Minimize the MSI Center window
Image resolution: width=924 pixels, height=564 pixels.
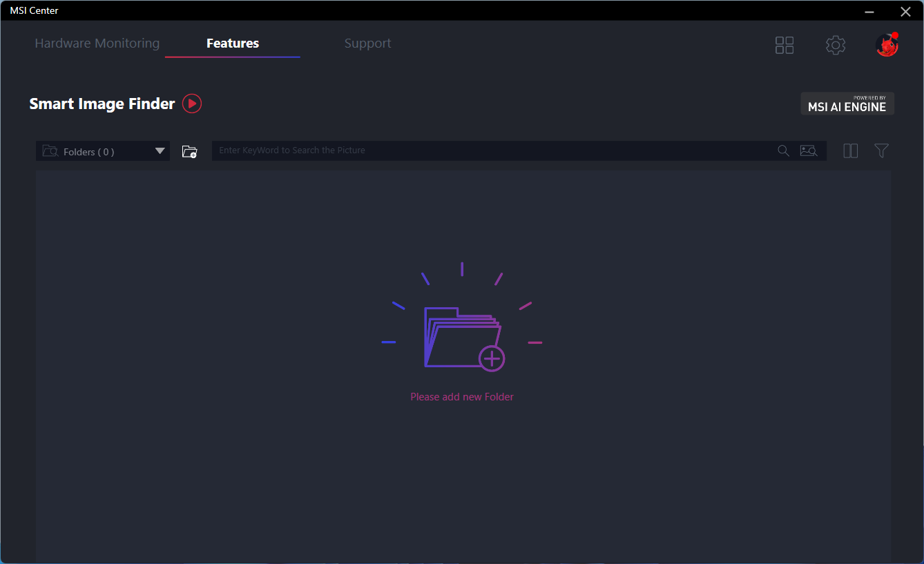click(869, 12)
